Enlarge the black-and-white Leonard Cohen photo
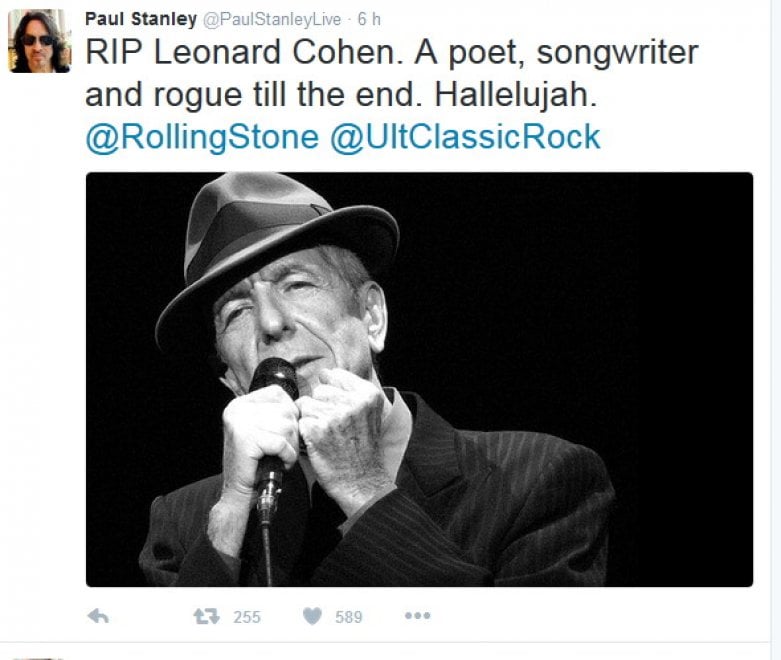 click(419, 379)
